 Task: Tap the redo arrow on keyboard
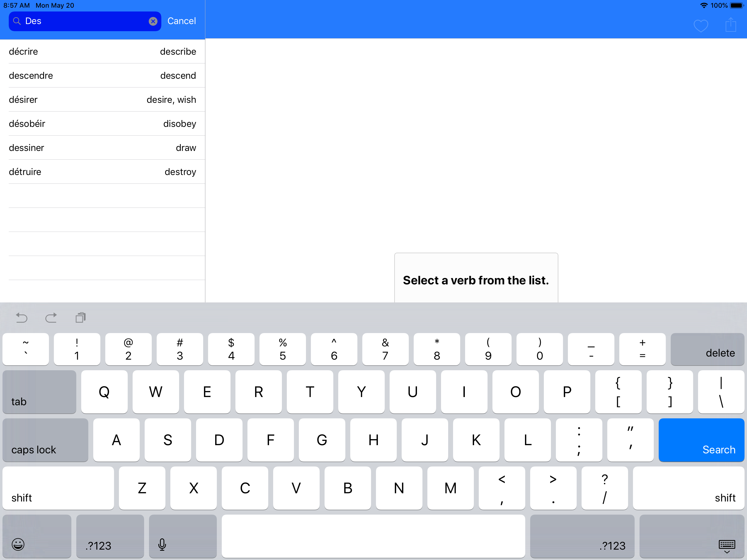pos(51,317)
